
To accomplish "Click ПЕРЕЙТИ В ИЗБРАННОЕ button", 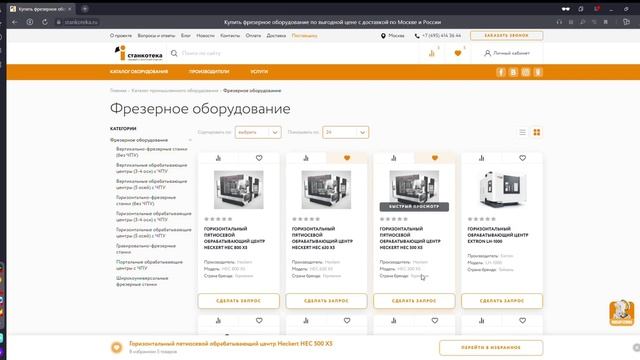I will pyautogui.click(x=491, y=348).
